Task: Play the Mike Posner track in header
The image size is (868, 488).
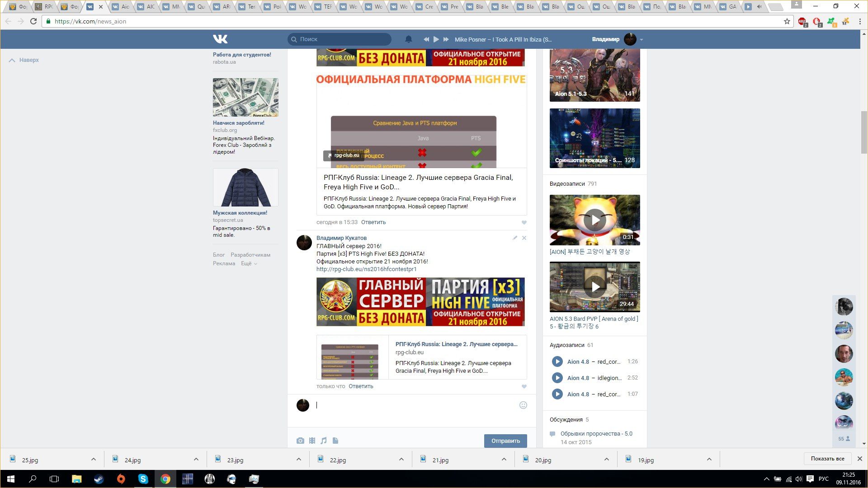Action: [436, 39]
